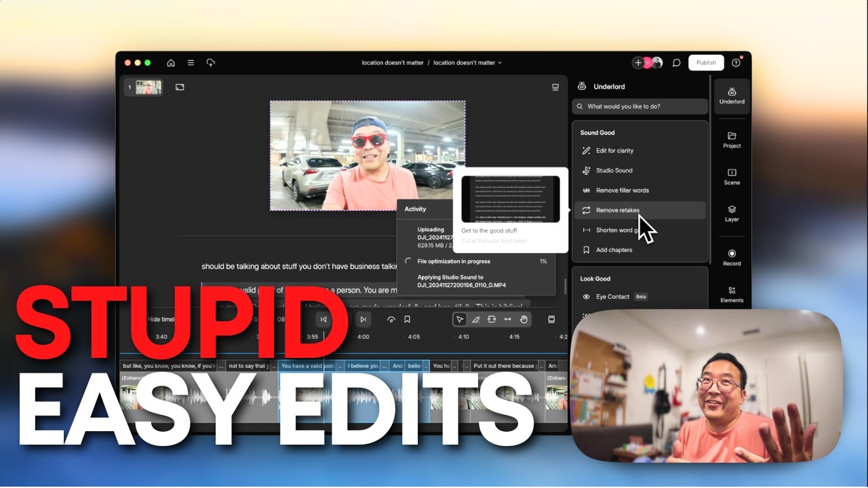Open the hamburger menu icon
The width and height of the screenshot is (868, 488).
[x=191, y=62]
